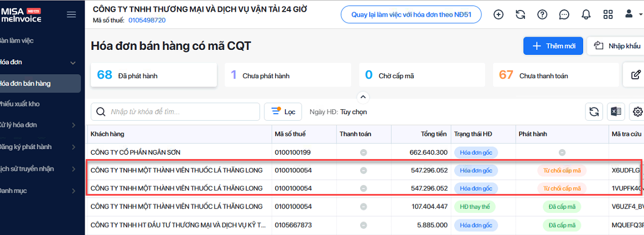Screen dimensions: 644x235
Task: Refresh the invoice list in the table toolbar
Action: pos(594,111)
